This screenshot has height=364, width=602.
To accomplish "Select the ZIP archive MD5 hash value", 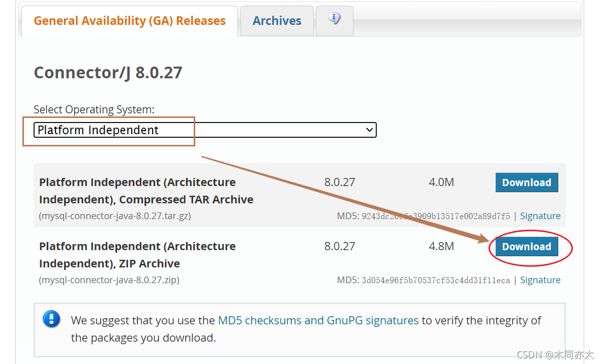I will click(x=436, y=280).
